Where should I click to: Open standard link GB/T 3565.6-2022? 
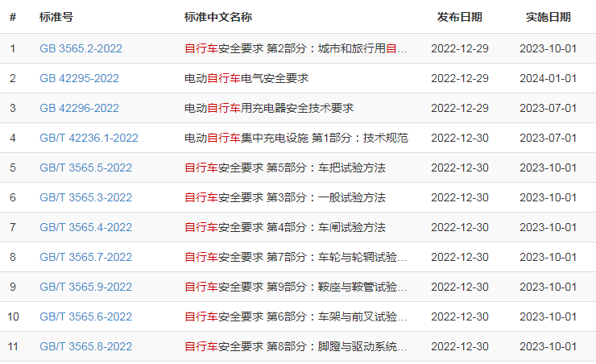(x=85, y=316)
